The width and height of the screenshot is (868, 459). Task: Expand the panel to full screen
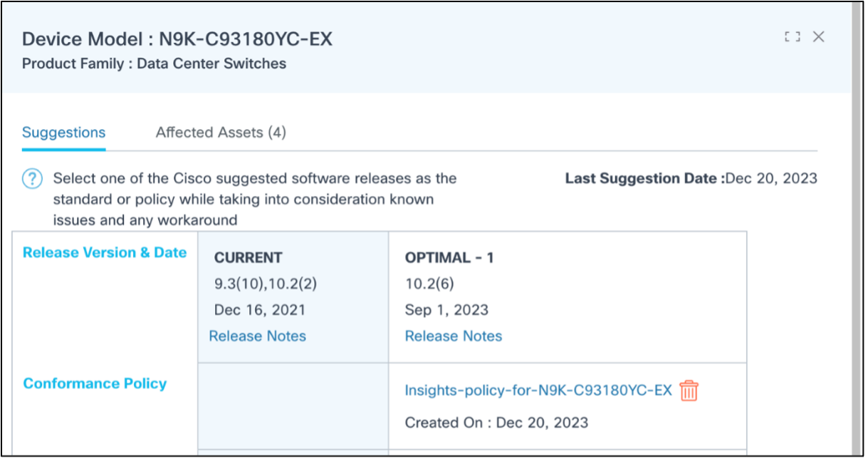click(792, 37)
